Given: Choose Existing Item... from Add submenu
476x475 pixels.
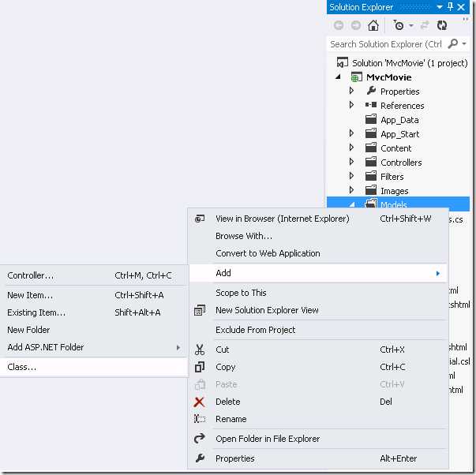Looking at the screenshot, I should (x=93, y=312).
